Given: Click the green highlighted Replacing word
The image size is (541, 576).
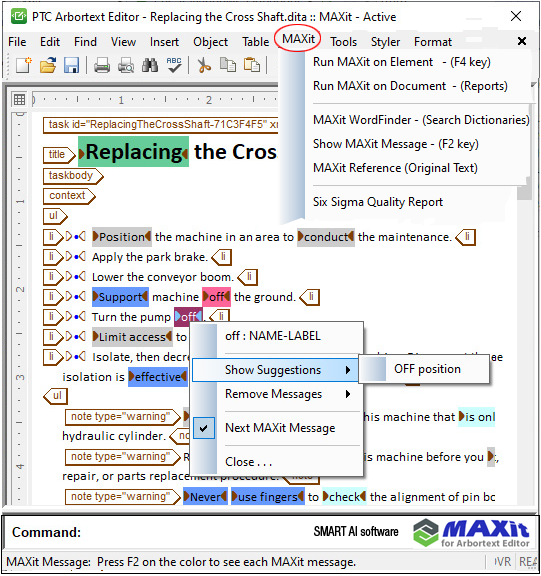Looking at the screenshot, I should click(134, 152).
